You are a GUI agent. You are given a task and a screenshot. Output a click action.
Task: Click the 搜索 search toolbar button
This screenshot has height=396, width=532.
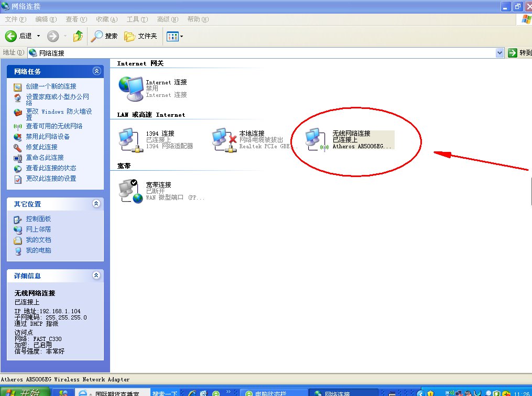click(104, 36)
